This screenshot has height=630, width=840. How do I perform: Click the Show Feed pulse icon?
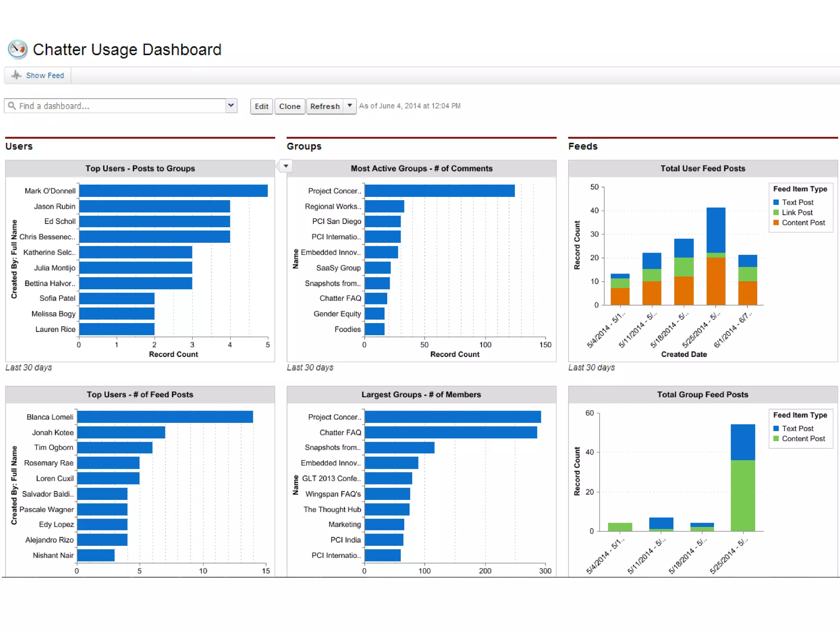(x=16, y=75)
